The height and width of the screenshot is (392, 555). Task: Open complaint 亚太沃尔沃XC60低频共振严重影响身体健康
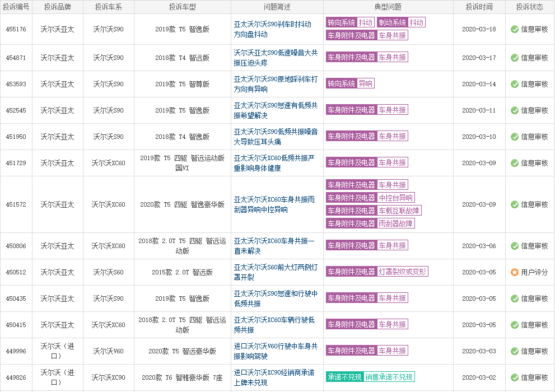pyautogui.click(x=274, y=163)
